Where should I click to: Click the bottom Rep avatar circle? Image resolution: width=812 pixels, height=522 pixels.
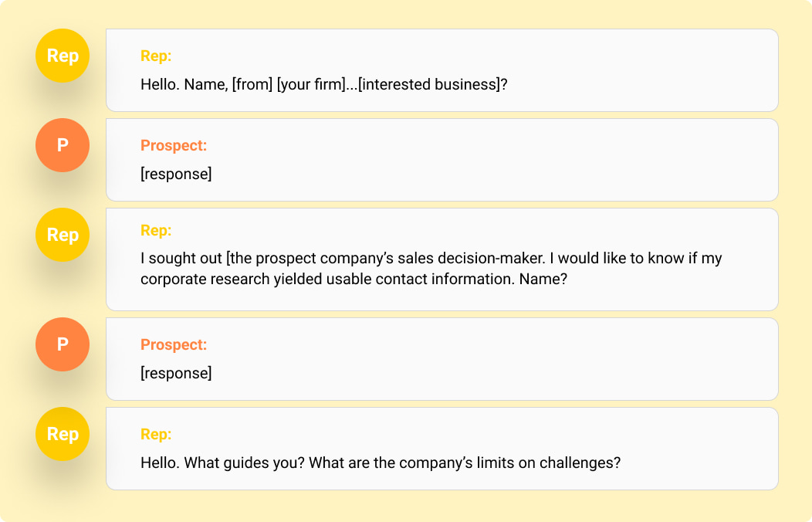[x=63, y=434]
